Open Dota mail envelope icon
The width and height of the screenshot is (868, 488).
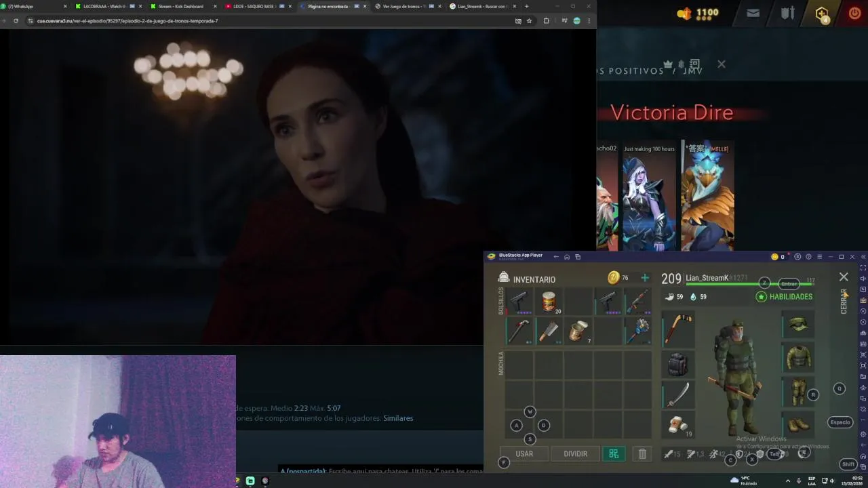click(x=753, y=13)
